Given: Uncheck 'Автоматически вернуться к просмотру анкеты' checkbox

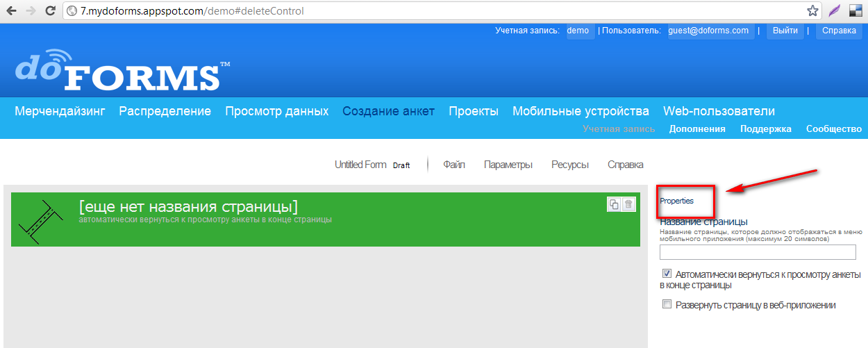Looking at the screenshot, I should tap(667, 274).
